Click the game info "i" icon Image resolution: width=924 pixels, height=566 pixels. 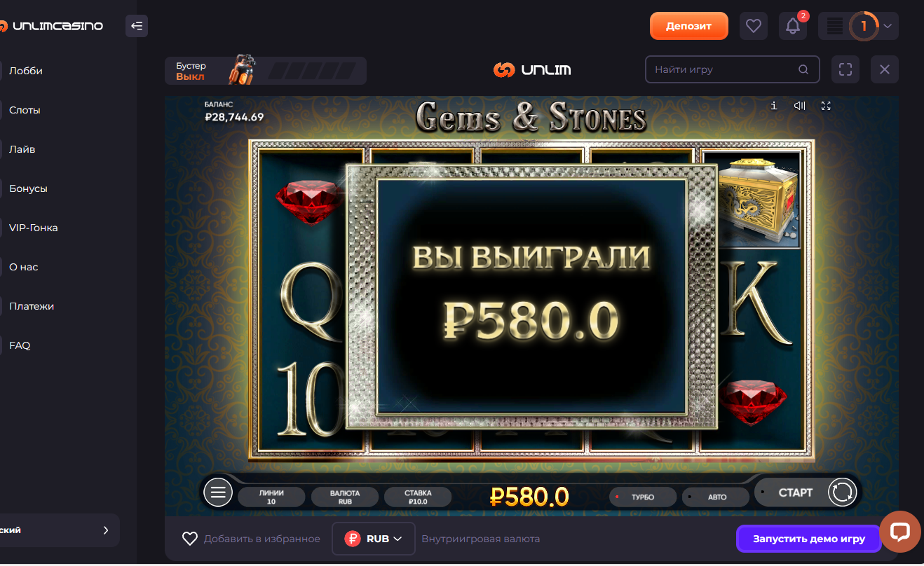774,106
